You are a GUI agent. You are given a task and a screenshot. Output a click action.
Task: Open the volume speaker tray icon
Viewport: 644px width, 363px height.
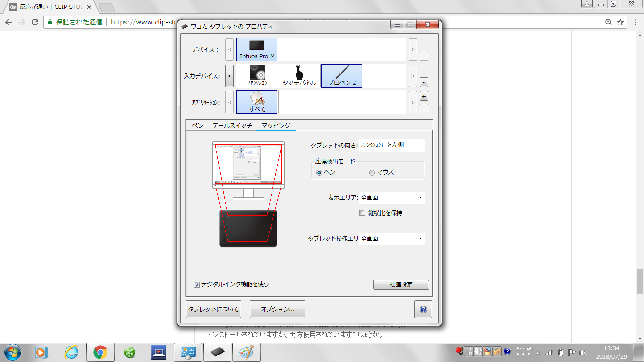click(x=583, y=352)
